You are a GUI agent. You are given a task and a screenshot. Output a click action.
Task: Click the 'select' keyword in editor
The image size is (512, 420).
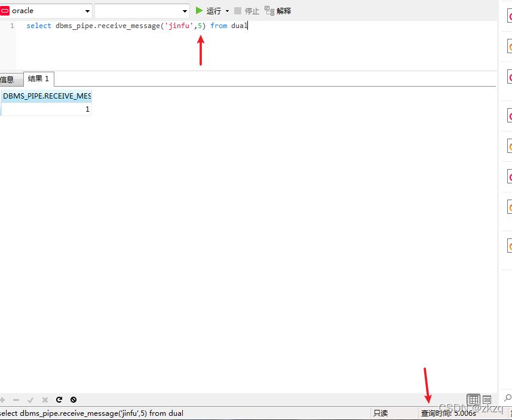[39, 26]
